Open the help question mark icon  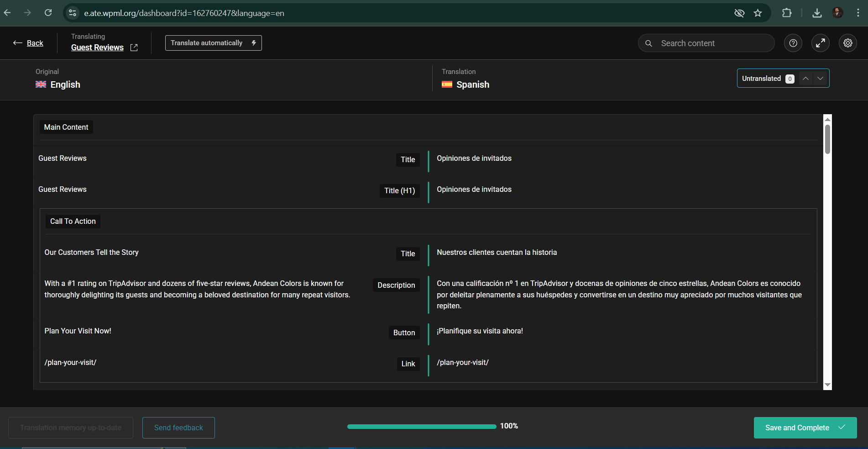793,43
